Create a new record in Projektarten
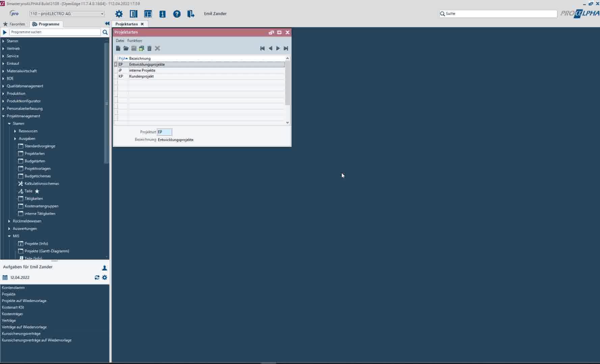Viewport: 600px width, 364px height. click(118, 48)
